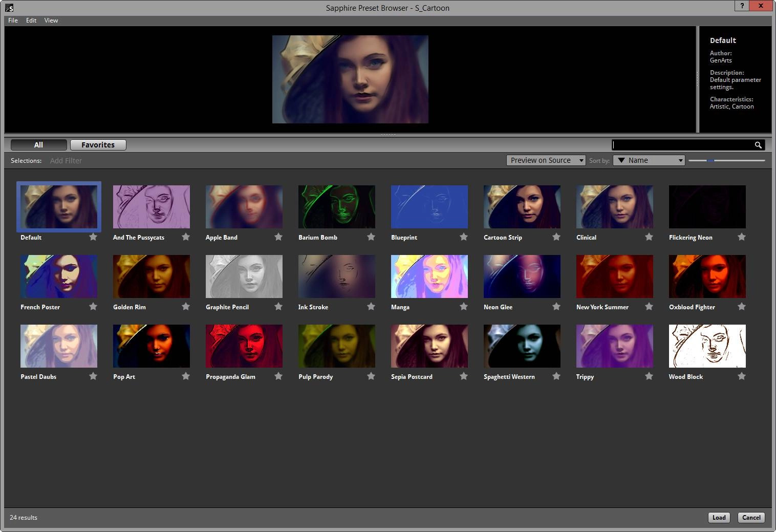Click the Propaganda Glam star icon
The height and width of the screenshot is (532, 776).
[278, 376]
